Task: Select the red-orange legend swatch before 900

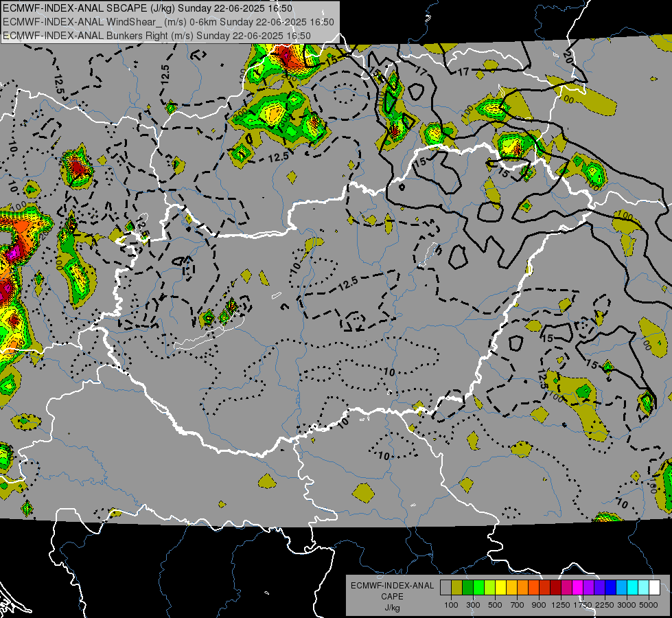Action: [533, 588]
